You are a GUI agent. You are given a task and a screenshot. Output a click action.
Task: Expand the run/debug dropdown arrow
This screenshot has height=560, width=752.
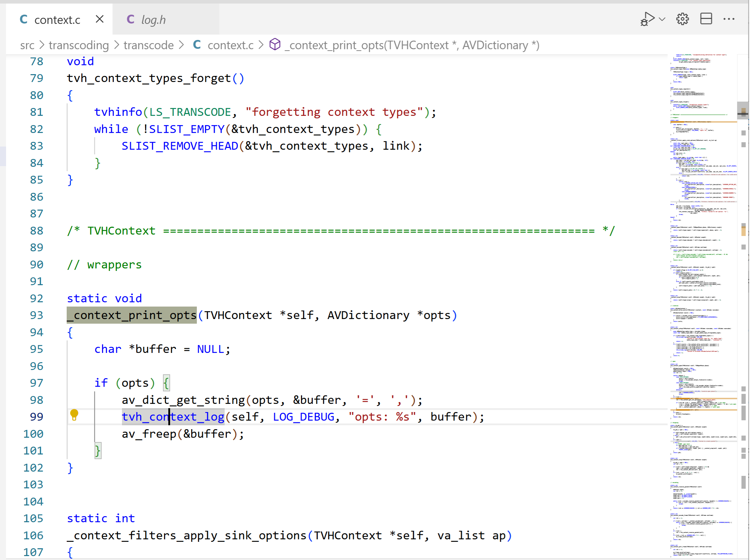pyautogui.click(x=662, y=19)
